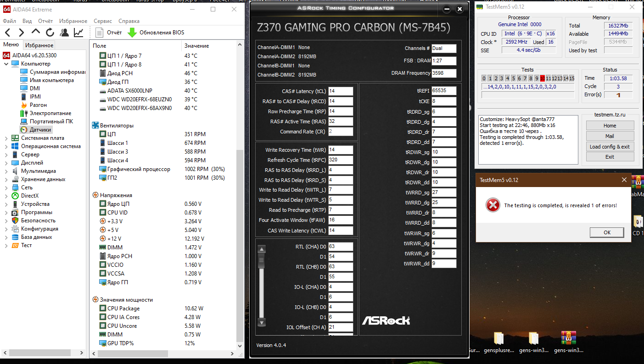
Task: Click the Значение column header
Action: 196,46
